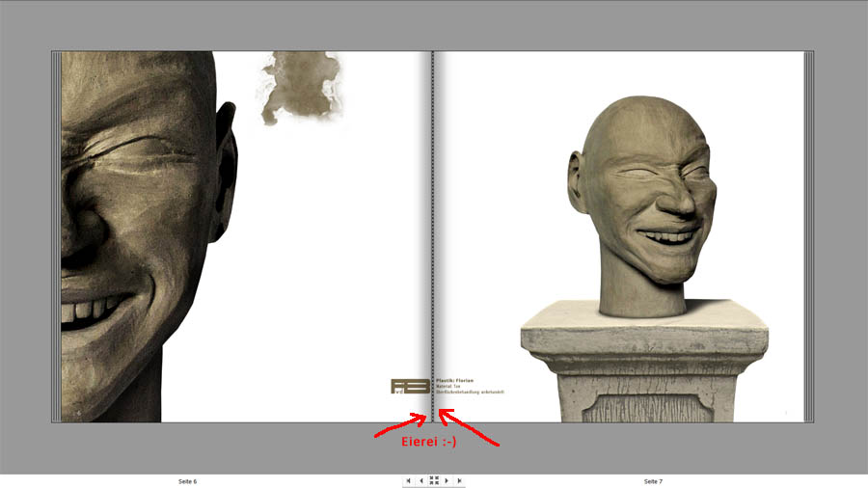Click the close-up face image on page 6

[149, 236]
